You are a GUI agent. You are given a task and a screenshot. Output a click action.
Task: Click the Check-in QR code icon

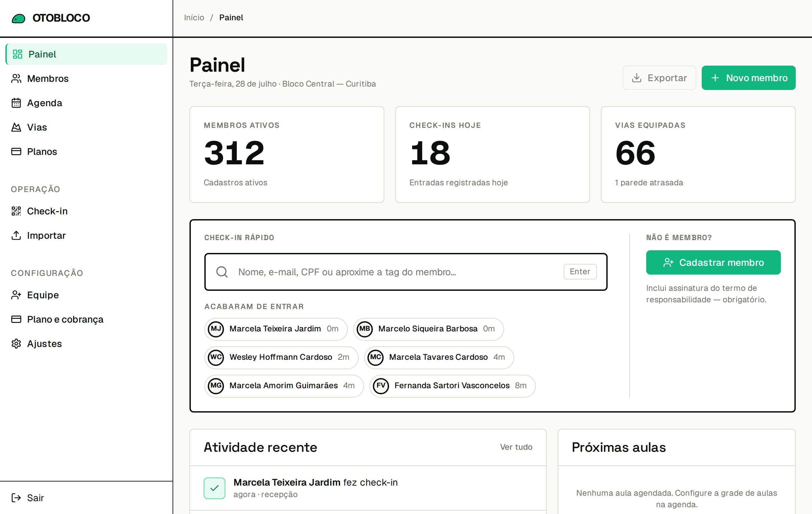tap(16, 211)
